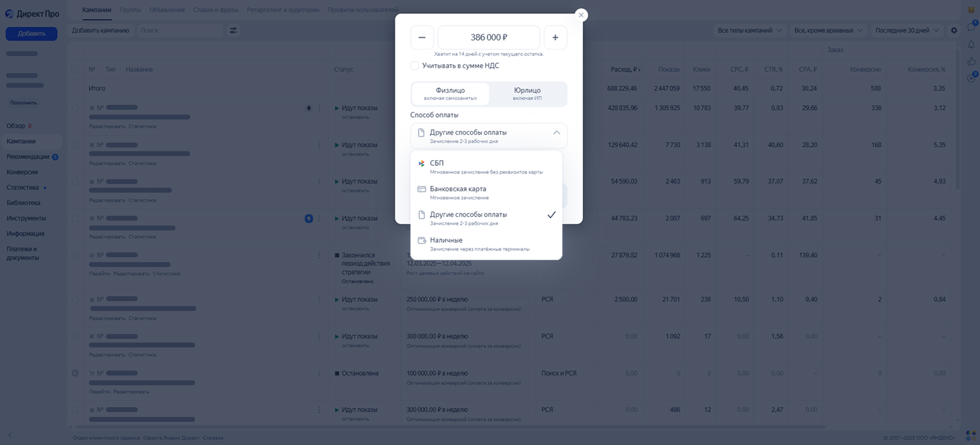Image resolution: width=980 pixels, height=445 pixels.
Task: Increase the top-up amount with the plus button
Action: 555,37
